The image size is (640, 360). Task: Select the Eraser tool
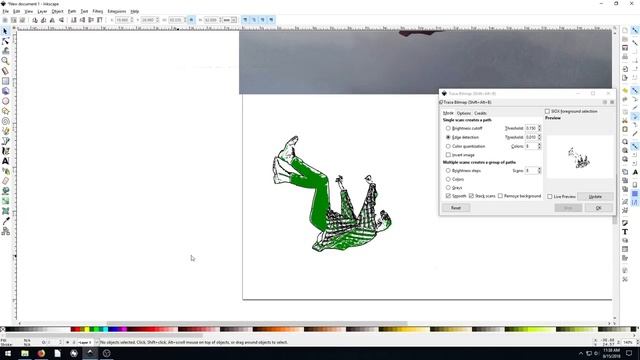point(5,181)
